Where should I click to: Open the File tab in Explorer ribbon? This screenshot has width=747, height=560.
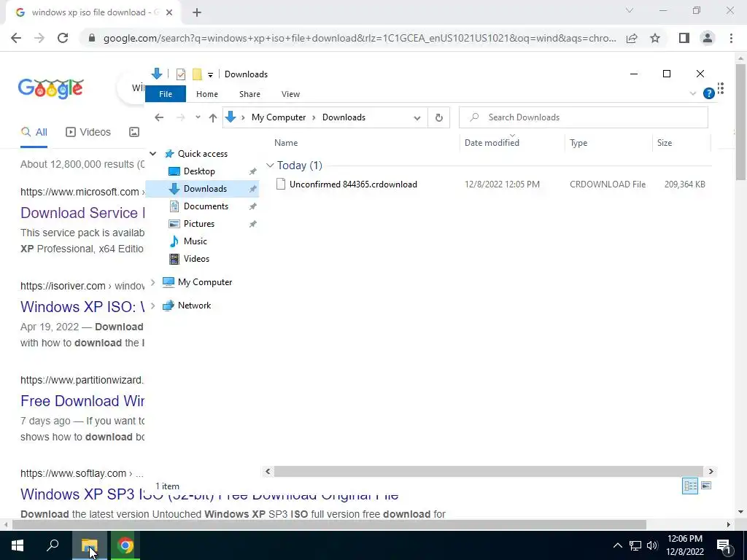166,94
